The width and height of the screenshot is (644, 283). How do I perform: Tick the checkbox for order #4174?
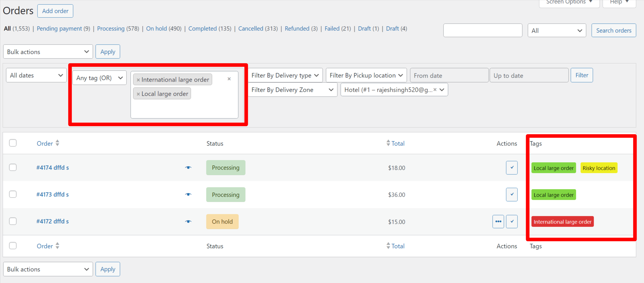tap(13, 167)
